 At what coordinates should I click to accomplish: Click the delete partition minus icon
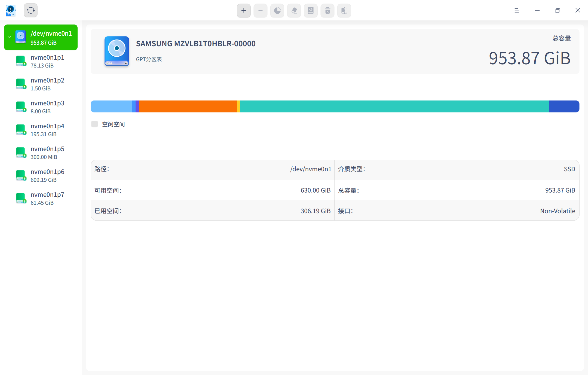coord(260,10)
